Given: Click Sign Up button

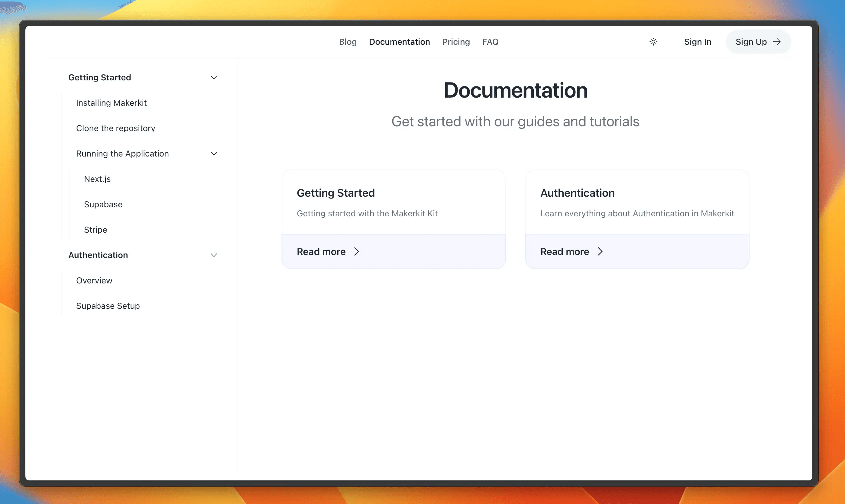Looking at the screenshot, I should coord(757,41).
